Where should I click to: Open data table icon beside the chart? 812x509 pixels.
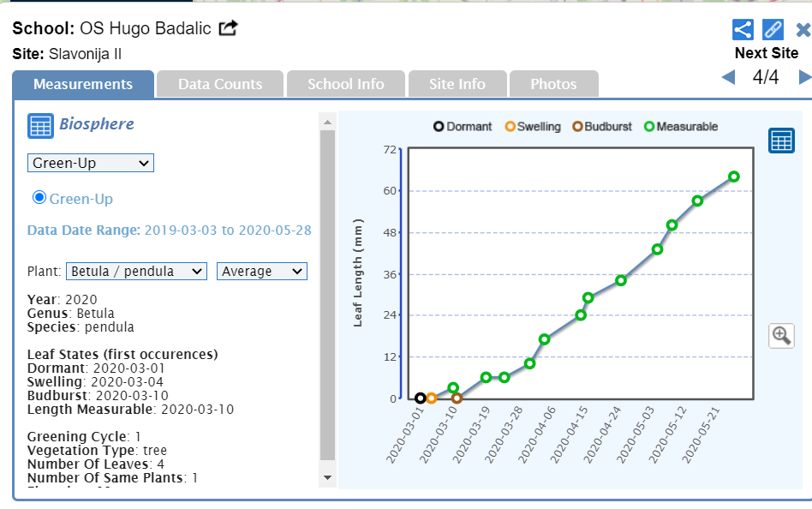click(x=780, y=141)
